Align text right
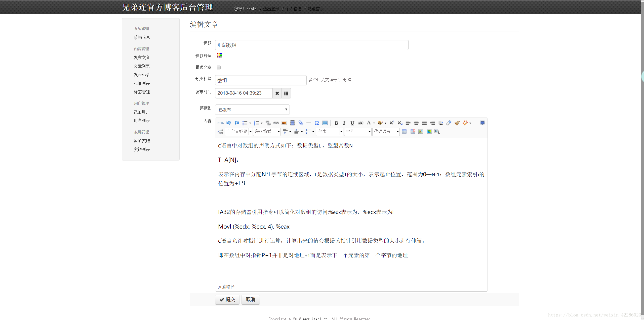Image resolution: width=644 pixels, height=320 pixels. [x=432, y=123]
